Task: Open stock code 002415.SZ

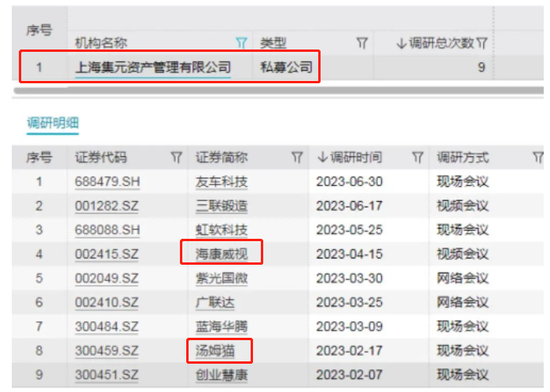Action: pyautogui.click(x=107, y=254)
